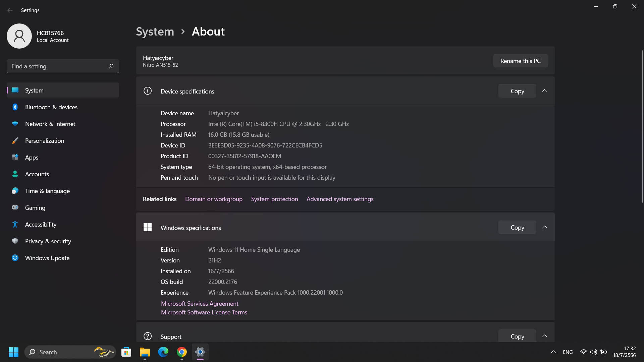Open Microsoft Services Agreement link
Screen dimensions: 644x362
coord(200,303)
